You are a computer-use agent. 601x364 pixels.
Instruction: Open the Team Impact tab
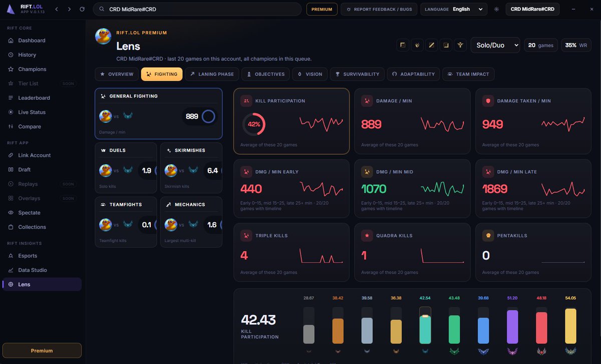point(468,74)
